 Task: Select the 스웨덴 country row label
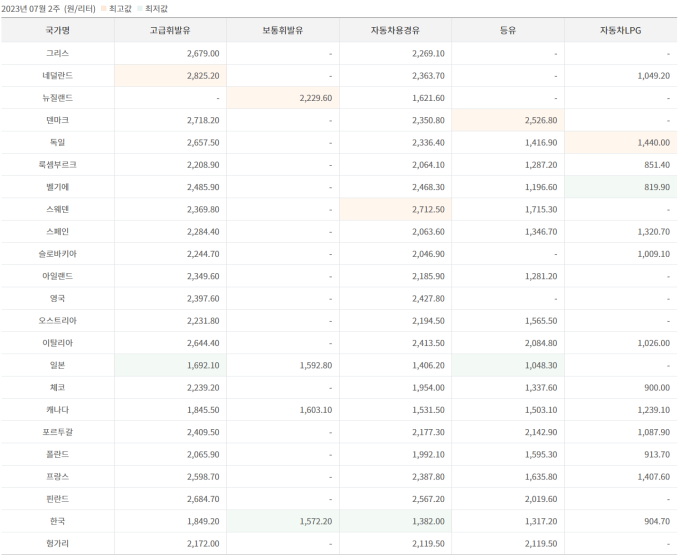[x=57, y=209]
